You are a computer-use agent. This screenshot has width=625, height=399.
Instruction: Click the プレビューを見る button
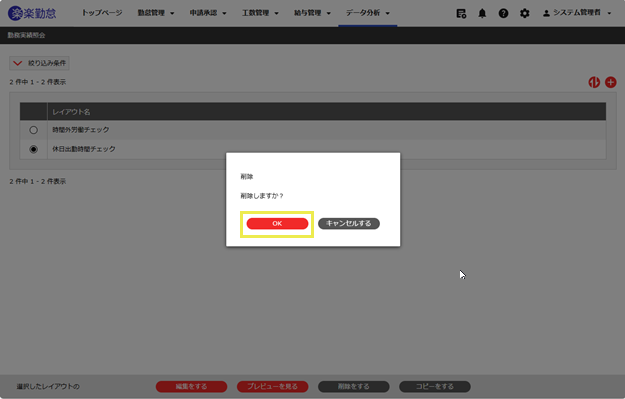click(x=273, y=386)
